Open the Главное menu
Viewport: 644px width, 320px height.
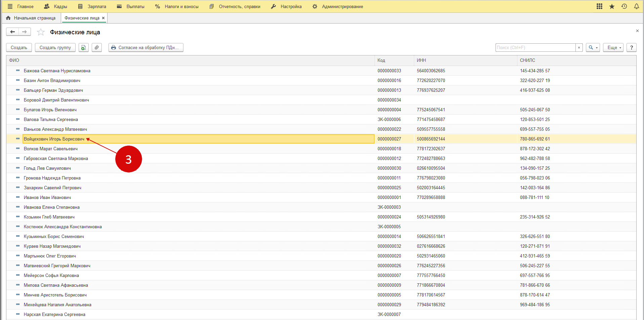tap(26, 6)
